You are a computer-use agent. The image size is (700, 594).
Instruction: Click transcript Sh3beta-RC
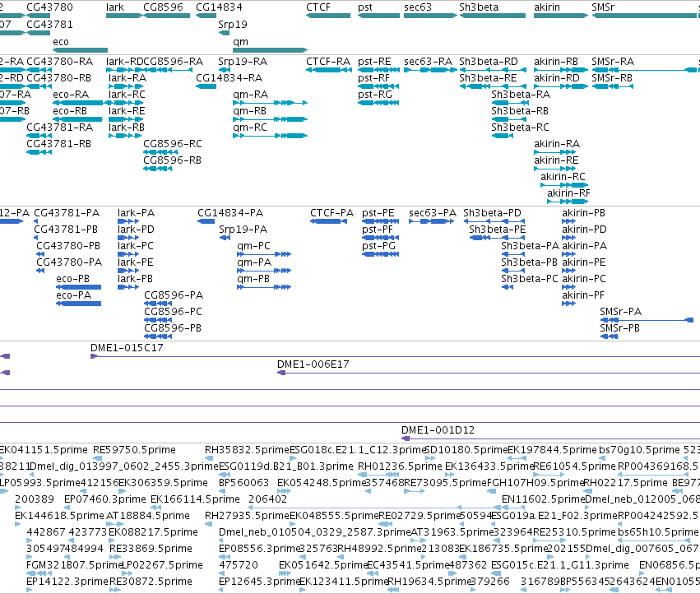tap(520, 128)
